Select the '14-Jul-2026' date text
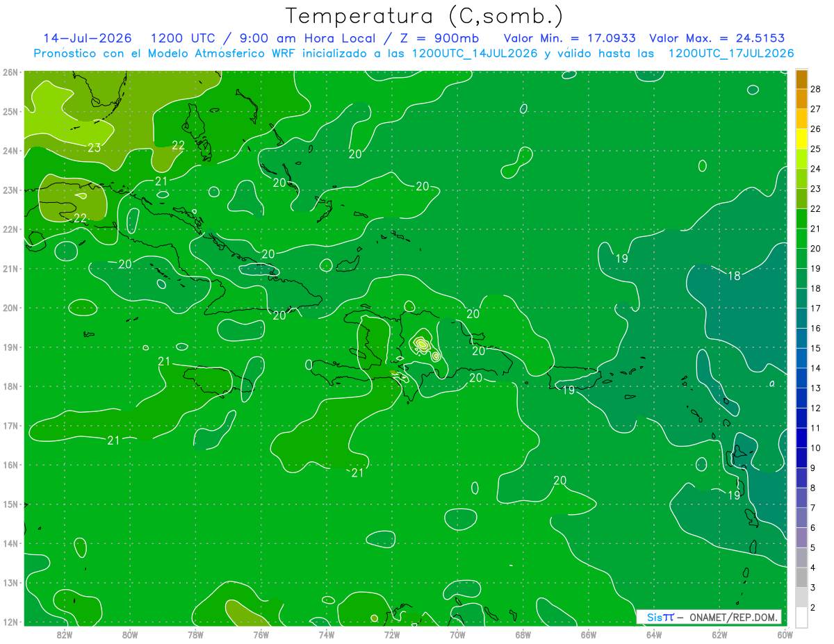 point(88,38)
